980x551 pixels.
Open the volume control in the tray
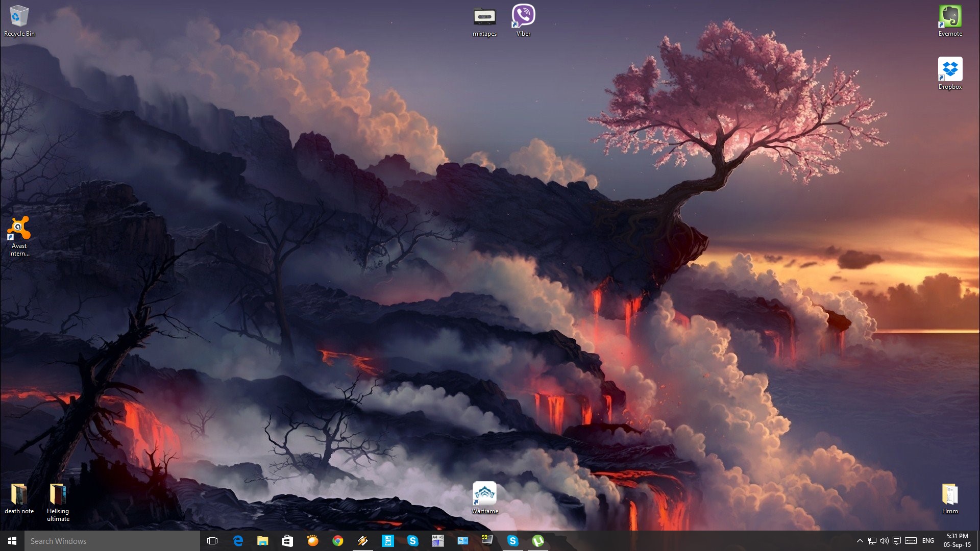[x=884, y=541]
